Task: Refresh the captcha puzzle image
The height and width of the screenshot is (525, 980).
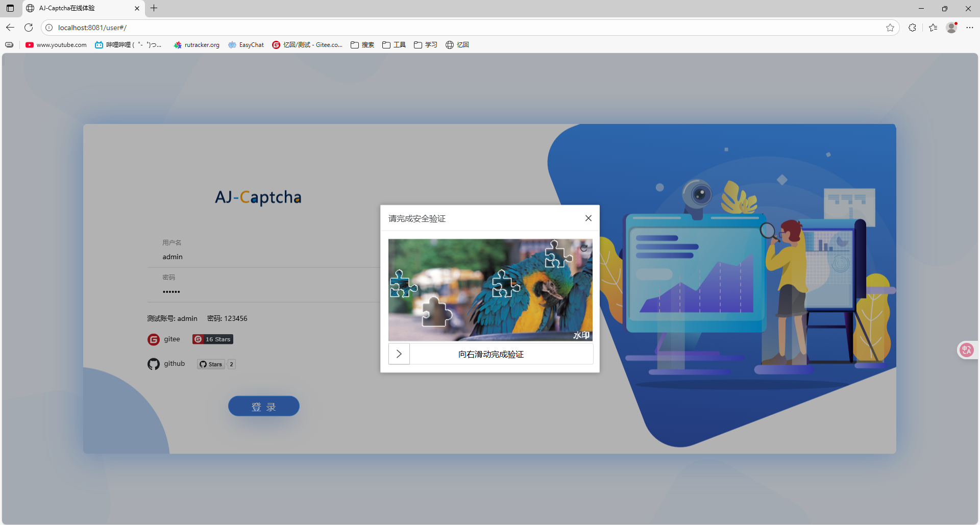Action: pyautogui.click(x=584, y=248)
